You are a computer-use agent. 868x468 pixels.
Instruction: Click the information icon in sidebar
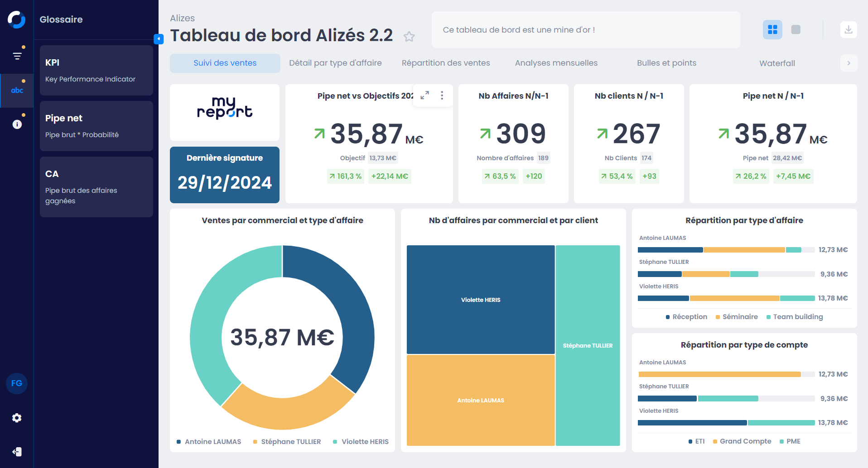coord(17,124)
